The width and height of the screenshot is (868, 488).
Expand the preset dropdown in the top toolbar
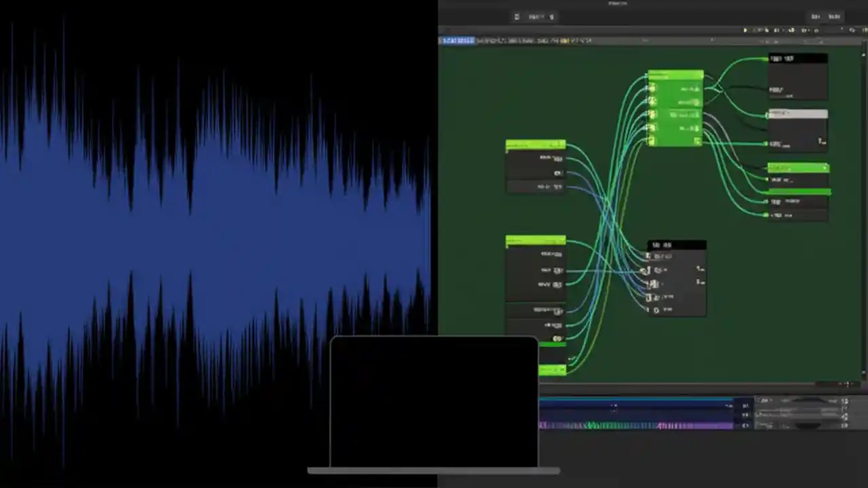[536, 16]
